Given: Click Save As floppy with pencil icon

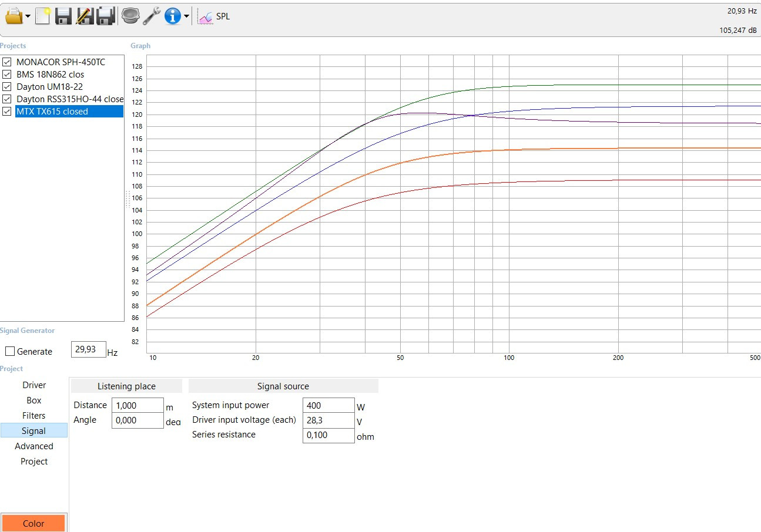Looking at the screenshot, I should coord(85,16).
